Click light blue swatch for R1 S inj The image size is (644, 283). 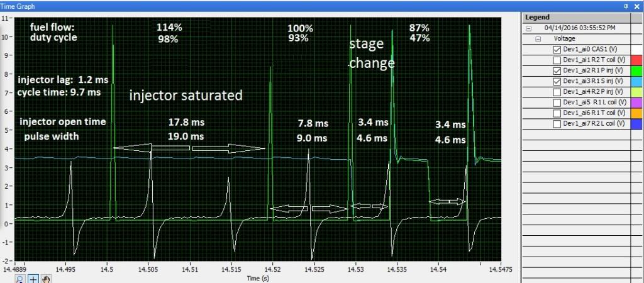tap(636, 80)
